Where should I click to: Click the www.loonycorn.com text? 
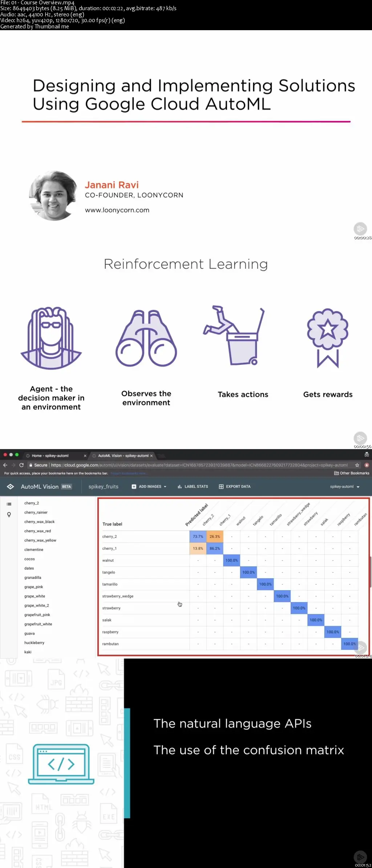tap(117, 210)
